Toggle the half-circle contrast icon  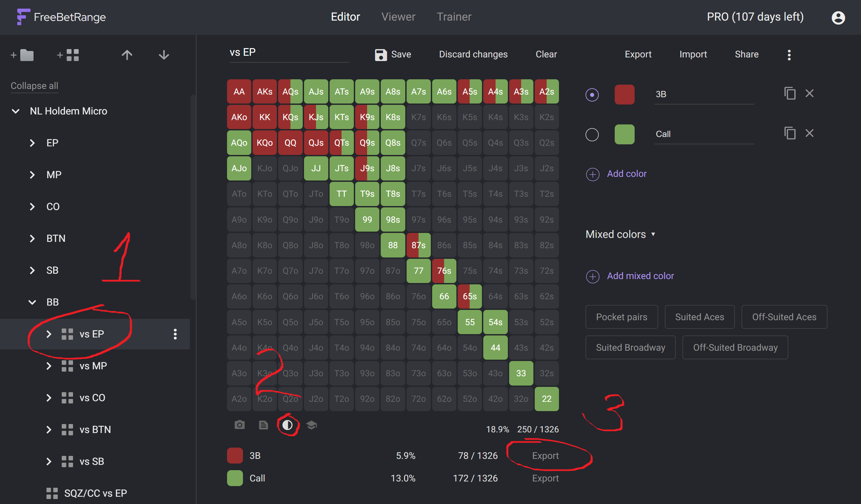(x=287, y=425)
